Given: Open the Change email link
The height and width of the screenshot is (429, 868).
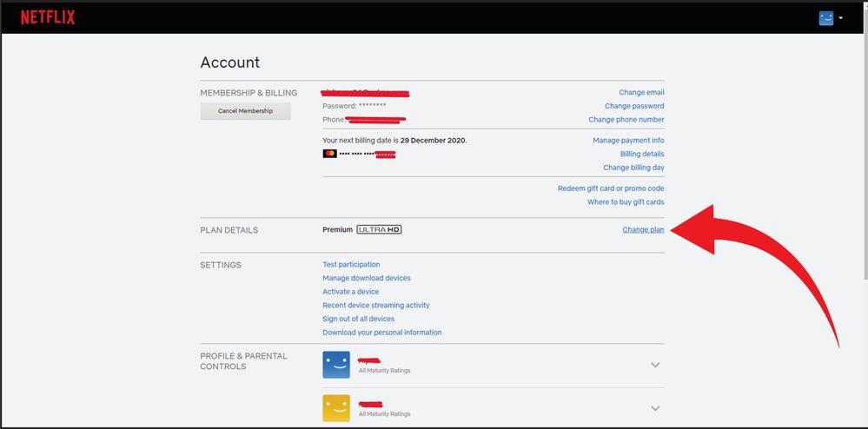Looking at the screenshot, I should click(641, 92).
